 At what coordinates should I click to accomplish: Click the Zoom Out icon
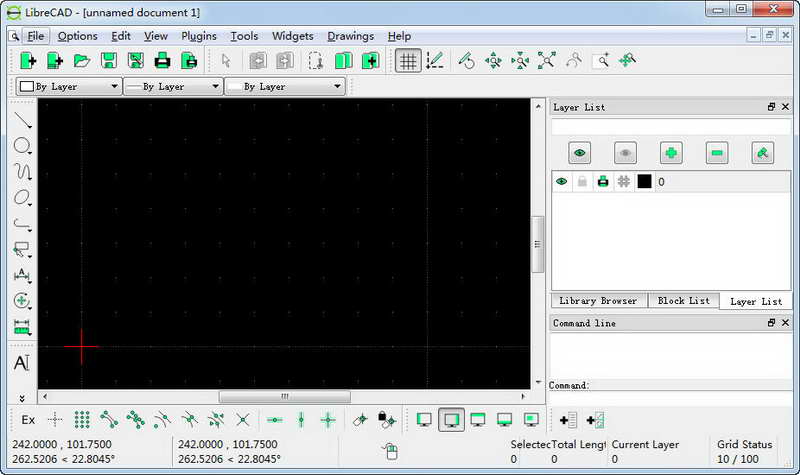[520, 61]
